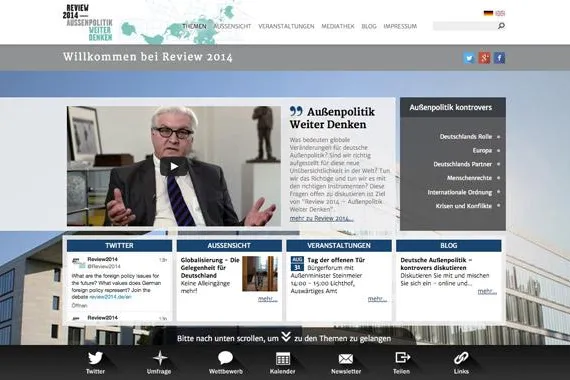Viewport: 570px width, 380px height.
Task: Switch to the English flag language
Action: point(500,13)
